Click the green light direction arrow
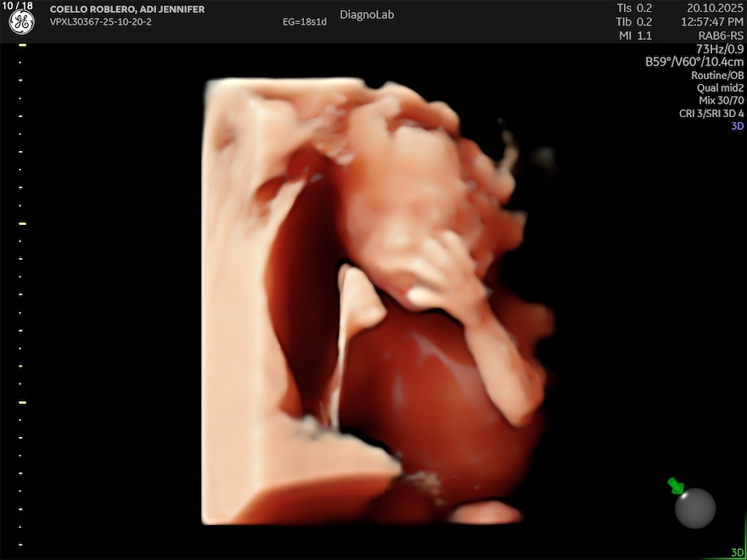The image size is (747, 560). click(x=676, y=485)
